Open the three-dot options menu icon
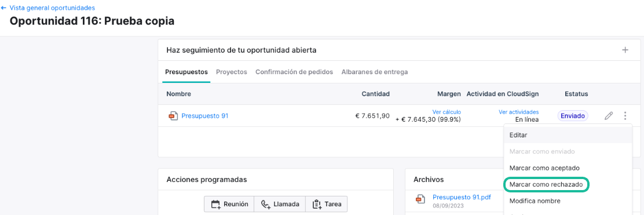 click(x=625, y=116)
